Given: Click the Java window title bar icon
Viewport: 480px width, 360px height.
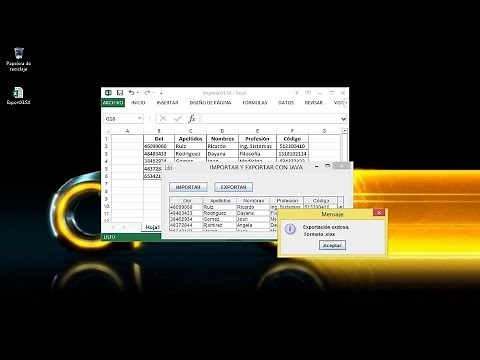Looking at the screenshot, I should click(x=169, y=167).
